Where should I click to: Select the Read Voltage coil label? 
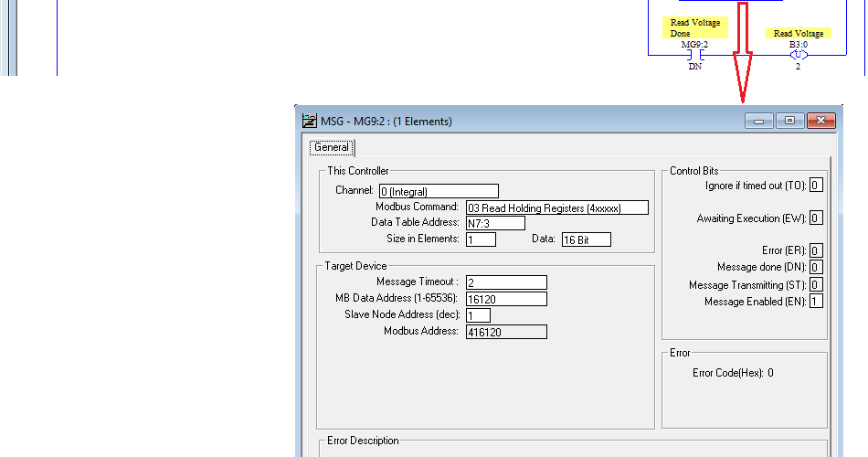[x=799, y=33]
